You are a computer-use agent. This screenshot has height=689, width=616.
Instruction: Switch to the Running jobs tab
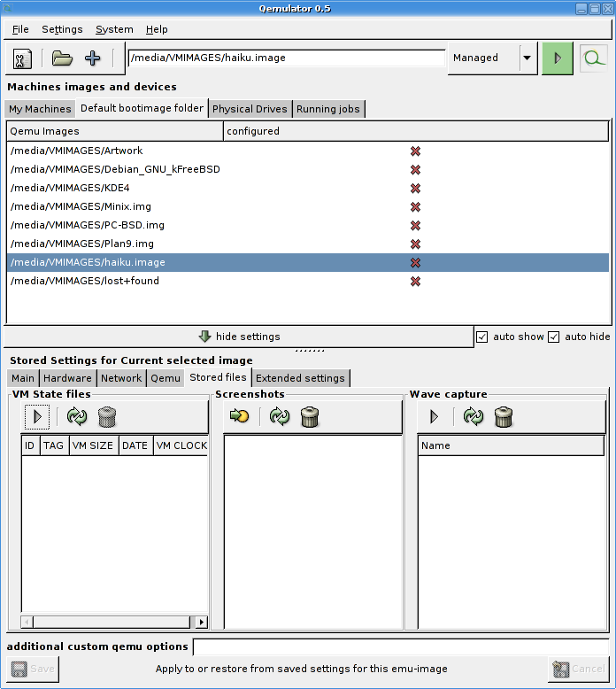(328, 109)
